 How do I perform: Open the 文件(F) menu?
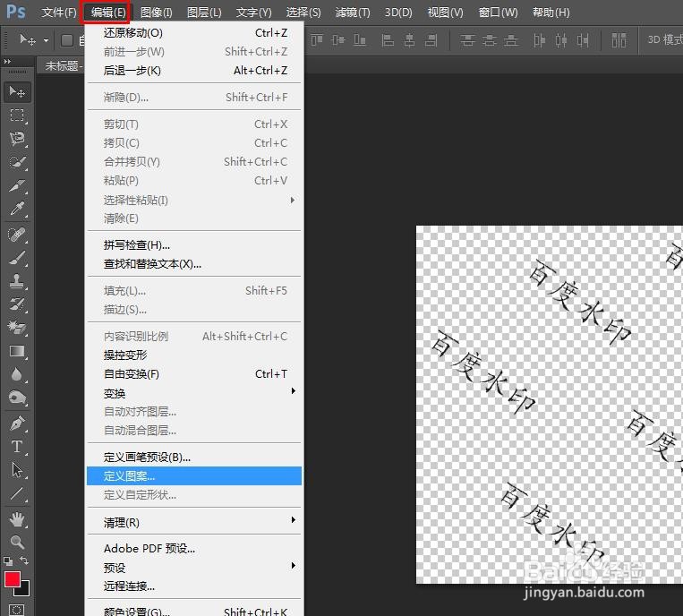coord(58,13)
